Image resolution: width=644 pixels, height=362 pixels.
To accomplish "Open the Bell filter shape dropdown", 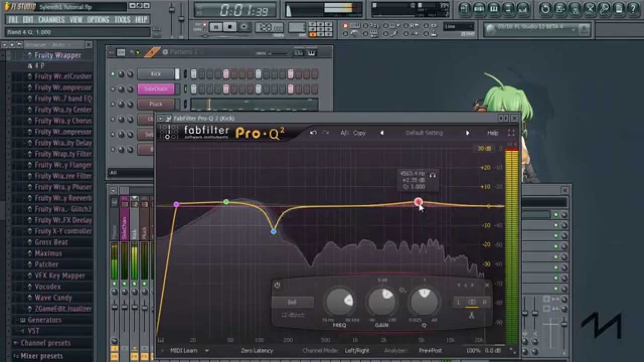I will tap(292, 302).
